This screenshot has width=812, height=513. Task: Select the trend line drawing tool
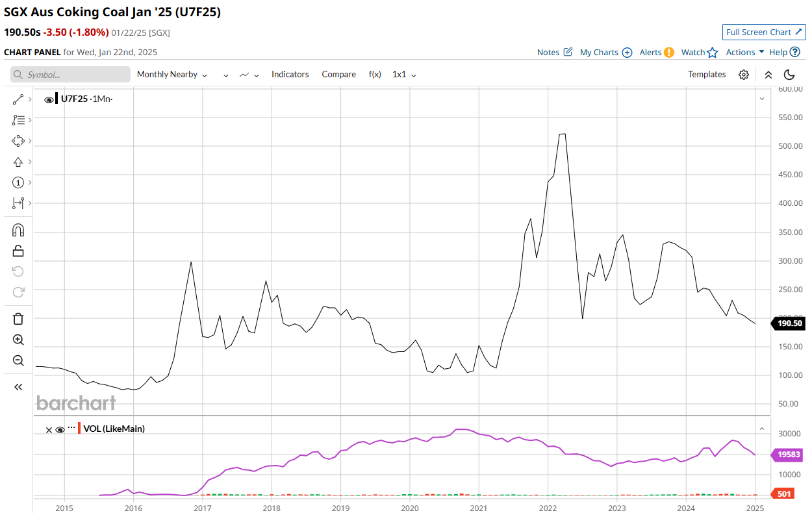pyautogui.click(x=18, y=99)
